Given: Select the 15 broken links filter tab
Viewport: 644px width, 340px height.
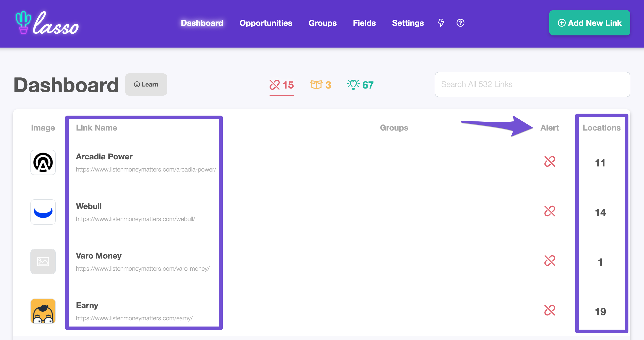Looking at the screenshot, I should 281,85.
